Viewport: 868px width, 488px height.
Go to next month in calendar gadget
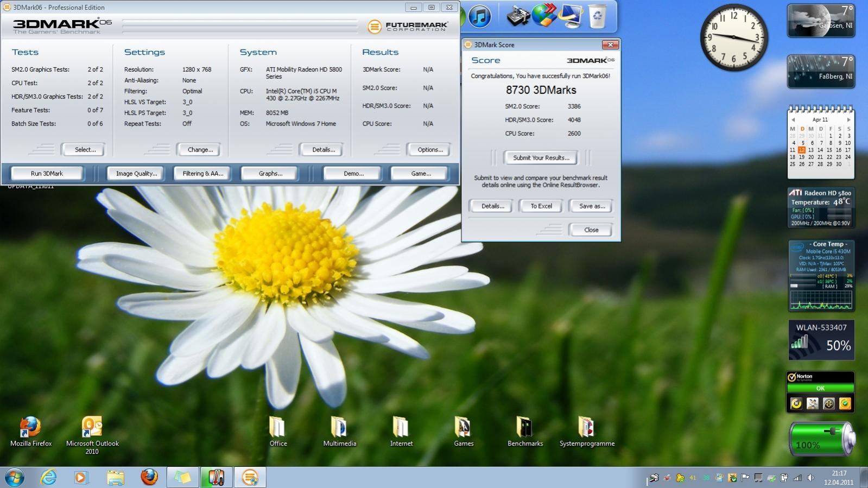(x=848, y=120)
